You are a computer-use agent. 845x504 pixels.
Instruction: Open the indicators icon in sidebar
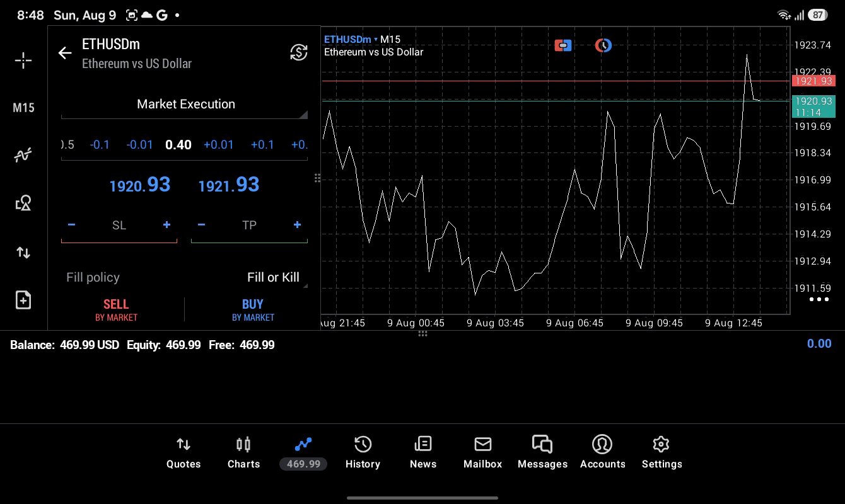23,155
